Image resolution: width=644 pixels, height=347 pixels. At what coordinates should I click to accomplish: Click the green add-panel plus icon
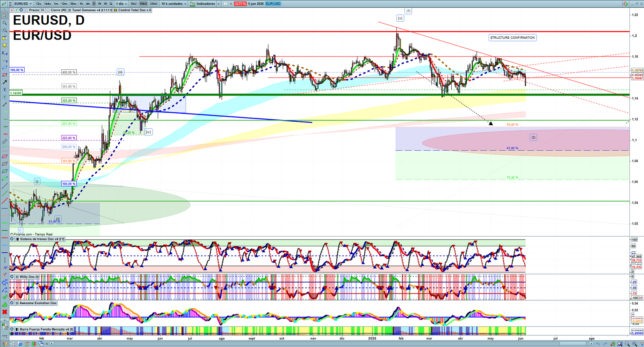[17, 10]
